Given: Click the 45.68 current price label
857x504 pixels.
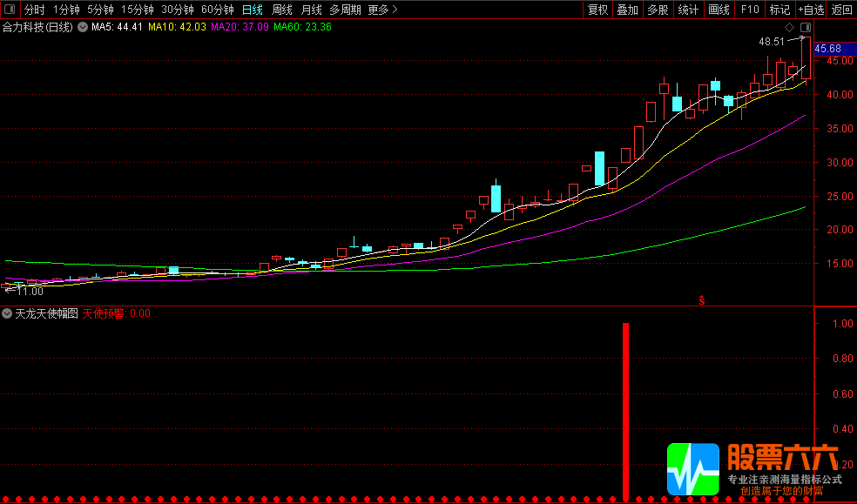Looking at the screenshot, I should pyautogui.click(x=835, y=49).
